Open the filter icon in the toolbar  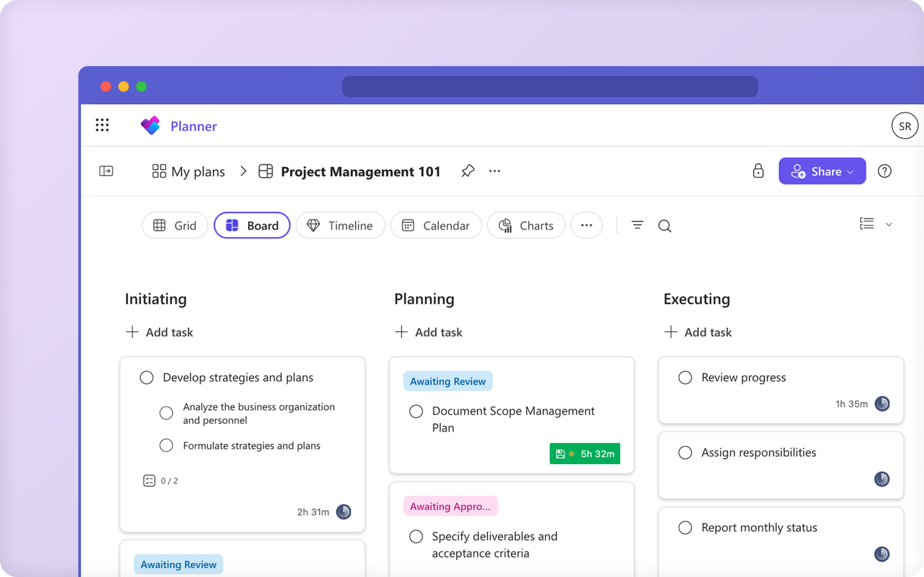click(x=637, y=225)
